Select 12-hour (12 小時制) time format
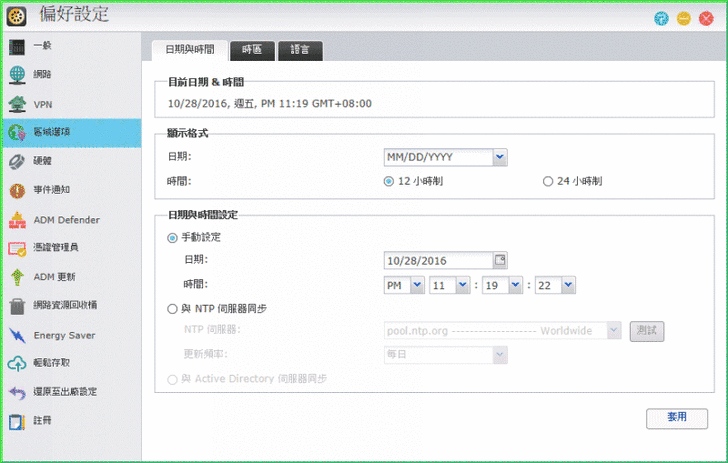The width and height of the screenshot is (728, 463). coord(389,182)
